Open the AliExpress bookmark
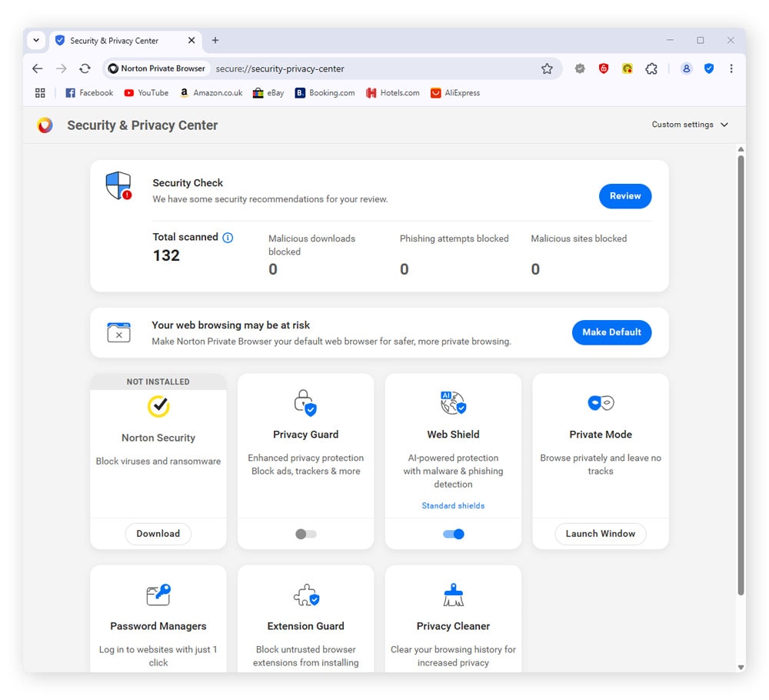 (x=455, y=93)
